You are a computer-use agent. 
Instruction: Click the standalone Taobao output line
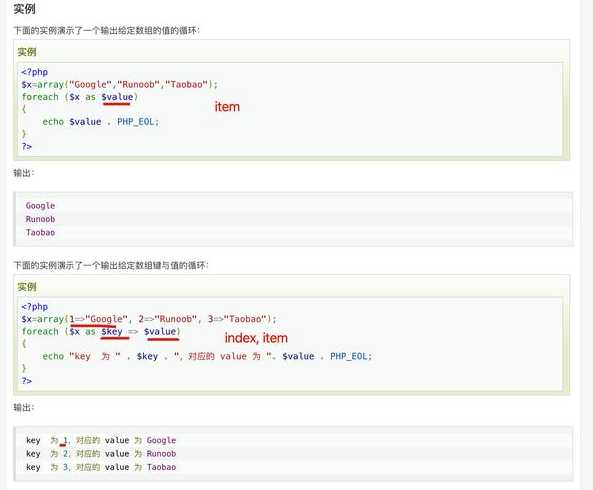click(40, 233)
